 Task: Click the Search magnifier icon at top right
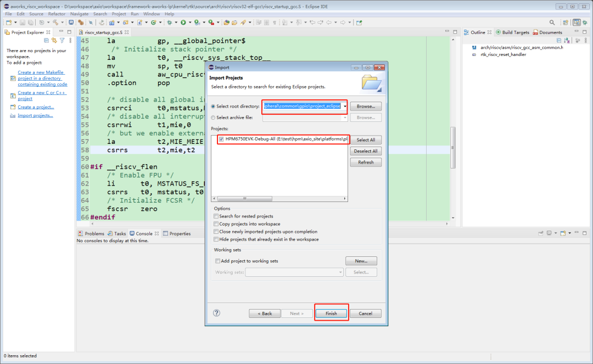pyautogui.click(x=552, y=23)
